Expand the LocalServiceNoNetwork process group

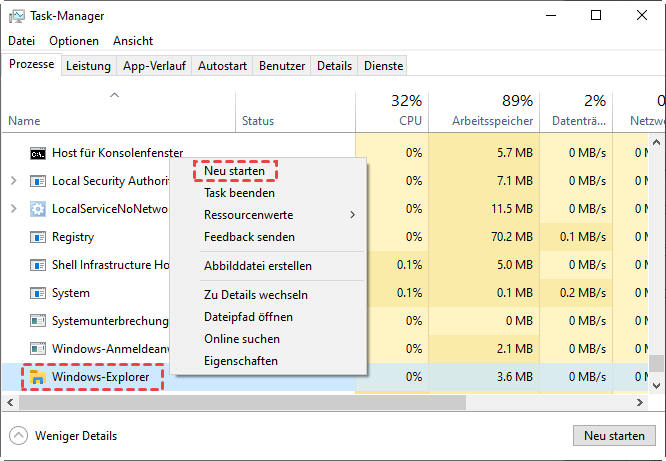[13, 209]
